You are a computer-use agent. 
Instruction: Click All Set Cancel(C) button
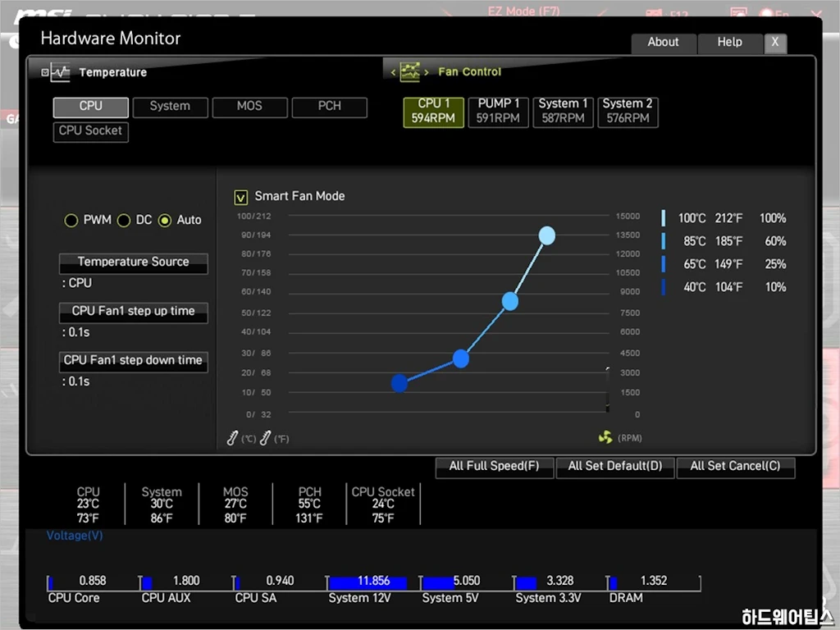click(x=736, y=467)
